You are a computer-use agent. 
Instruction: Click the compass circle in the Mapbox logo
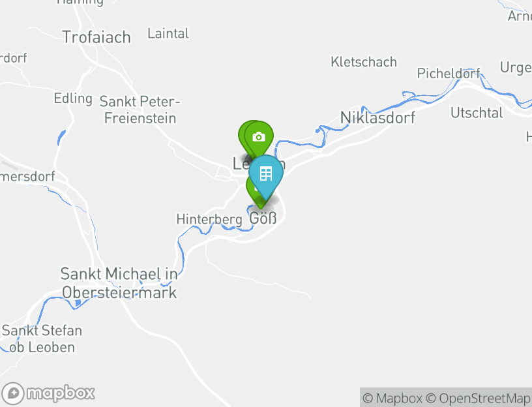tap(13, 394)
